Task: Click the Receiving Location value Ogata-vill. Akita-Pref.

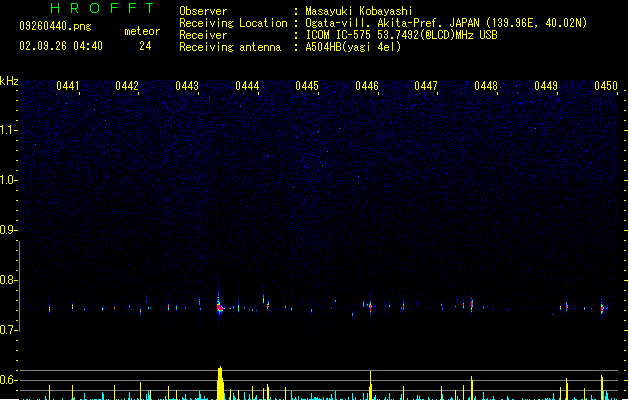Action: (x=376, y=23)
